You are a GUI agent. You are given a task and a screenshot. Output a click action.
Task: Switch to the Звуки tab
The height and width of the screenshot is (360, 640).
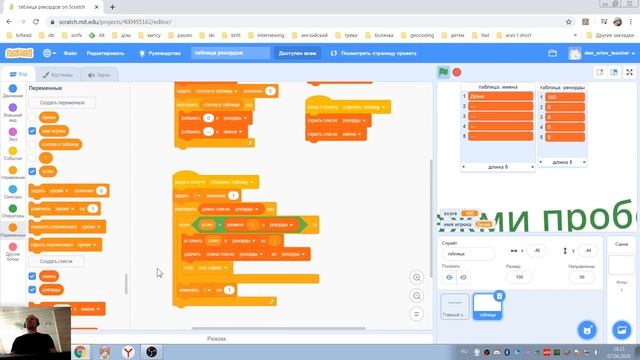tap(99, 75)
